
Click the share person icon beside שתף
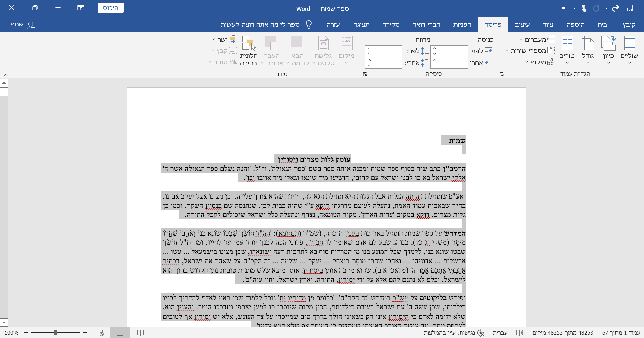tap(31, 25)
